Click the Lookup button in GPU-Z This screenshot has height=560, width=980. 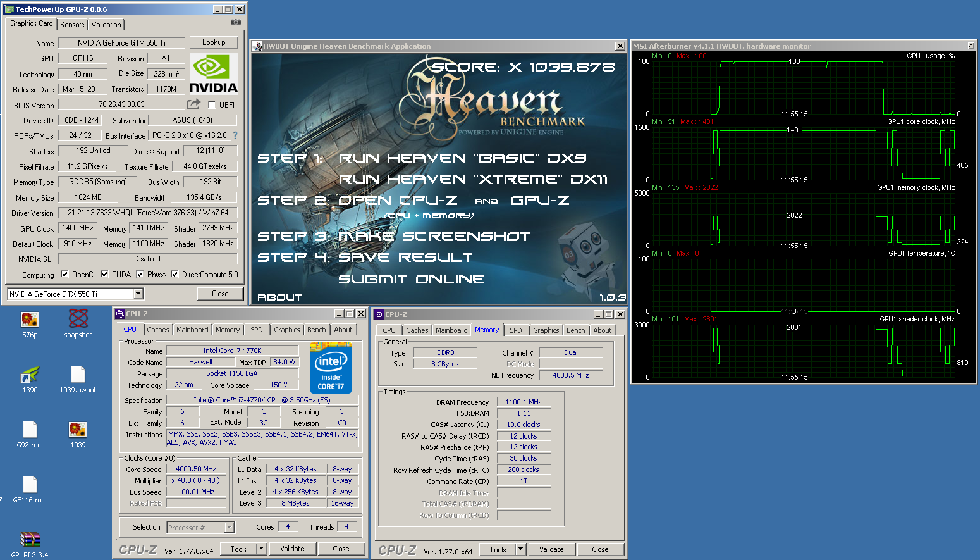point(214,42)
